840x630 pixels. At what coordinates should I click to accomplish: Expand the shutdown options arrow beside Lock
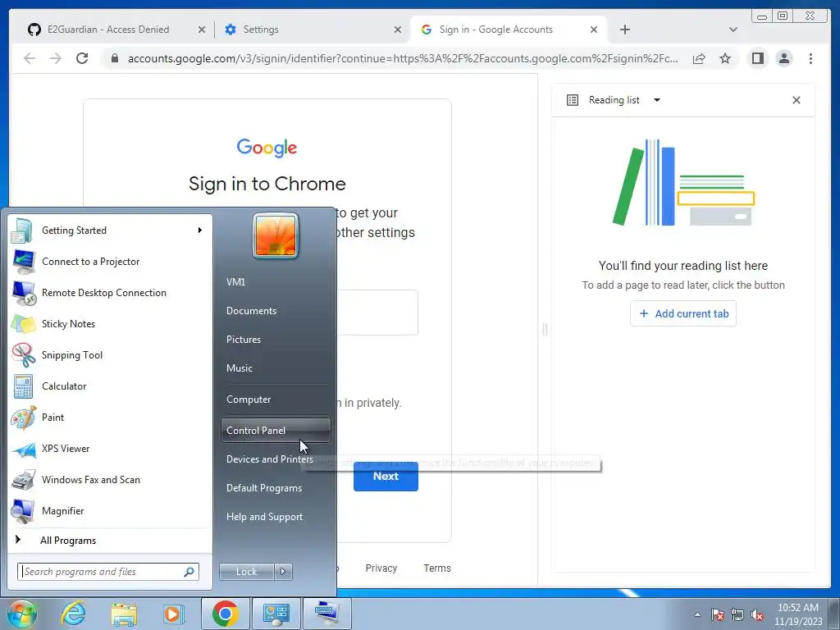(x=283, y=572)
